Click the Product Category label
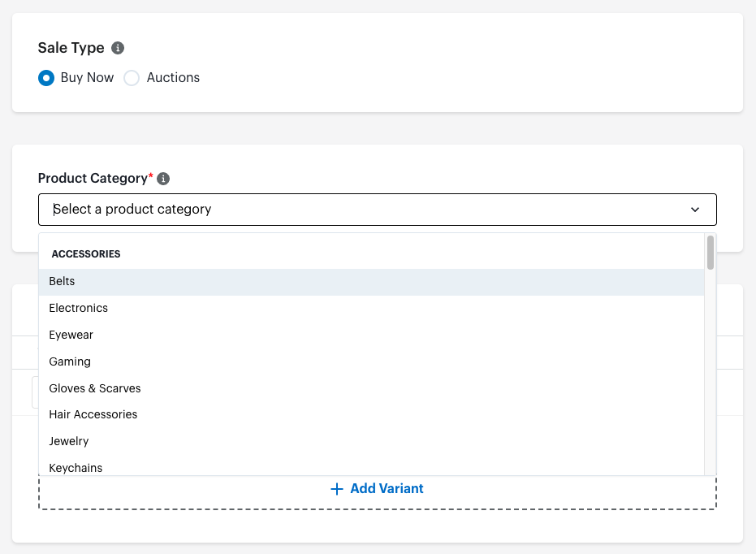The width and height of the screenshot is (756, 554). (93, 178)
